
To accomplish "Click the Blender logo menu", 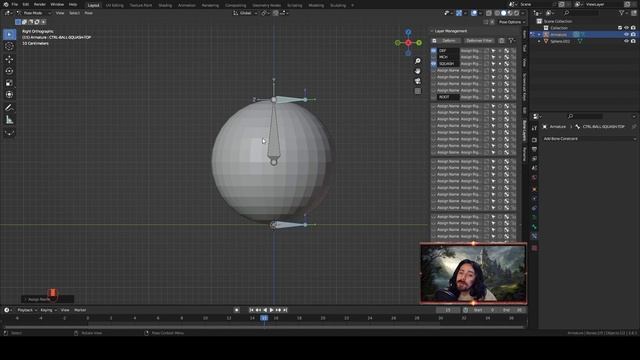I will coord(5,4).
